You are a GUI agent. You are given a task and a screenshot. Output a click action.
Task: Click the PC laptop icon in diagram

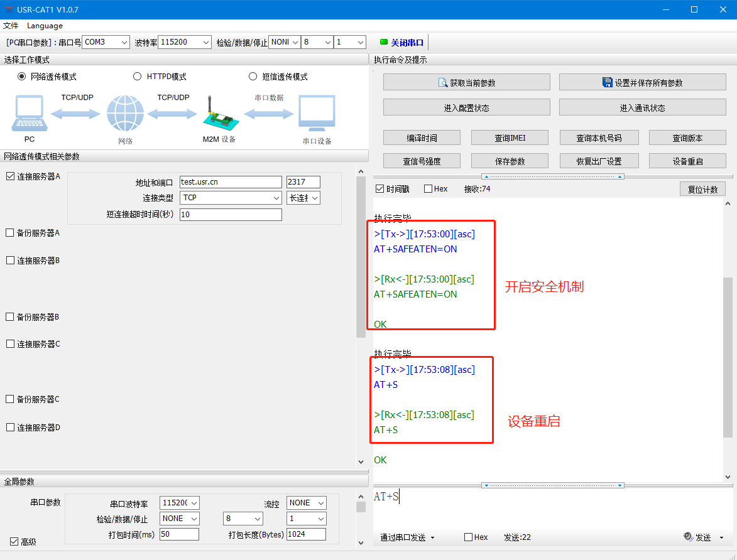(x=28, y=114)
